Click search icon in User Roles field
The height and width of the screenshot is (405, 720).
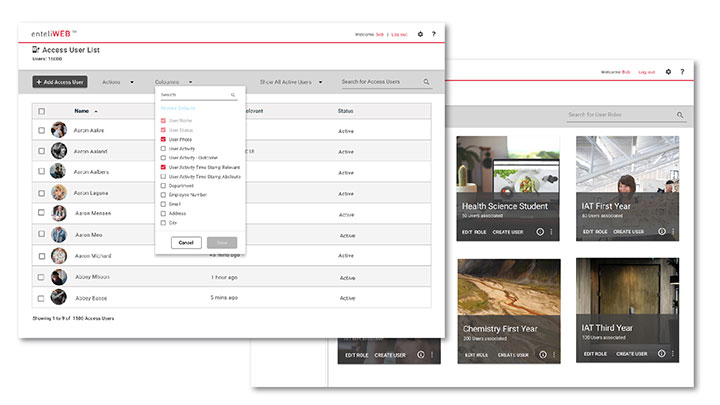click(680, 115)
